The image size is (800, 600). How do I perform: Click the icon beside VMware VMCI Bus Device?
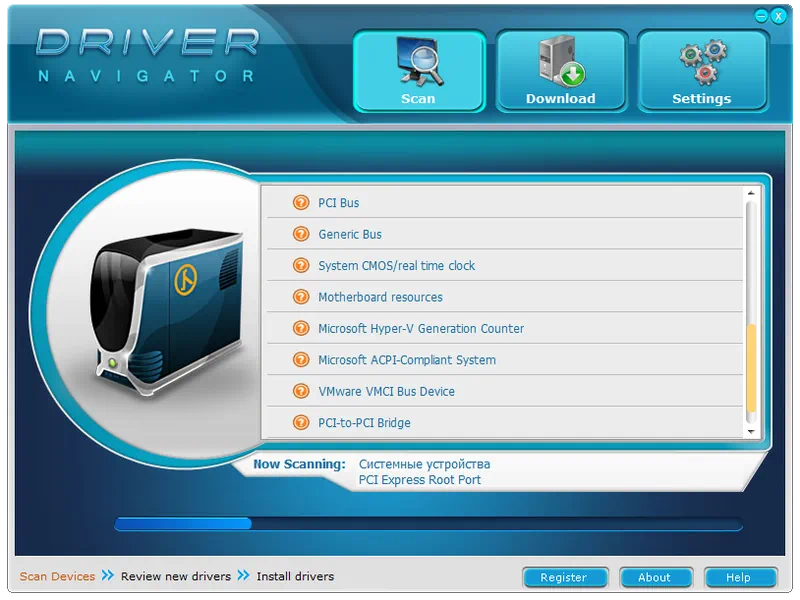pos(301,391)
